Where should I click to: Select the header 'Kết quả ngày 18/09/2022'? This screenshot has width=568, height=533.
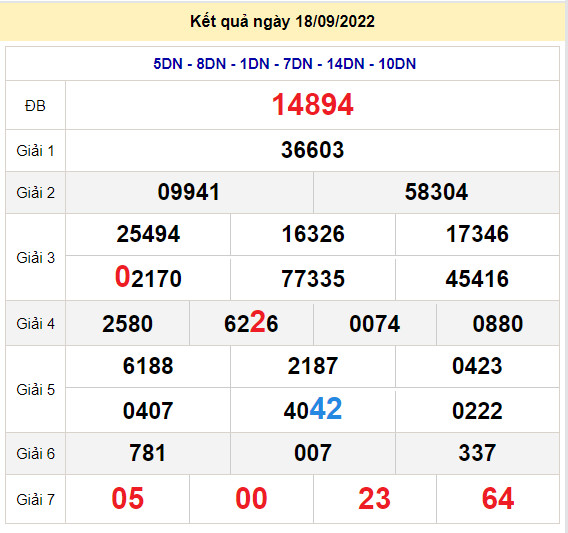pos(282,21)
